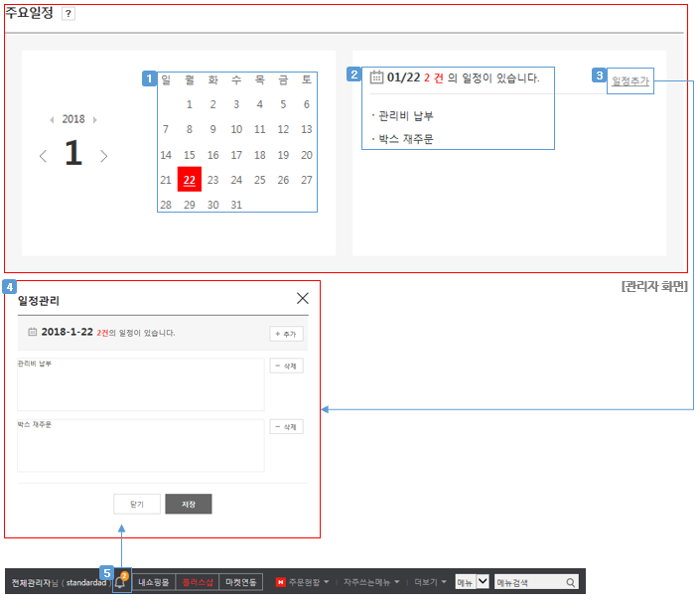Select date 10 in the calendar
The image size is (700, 601).
236,129
